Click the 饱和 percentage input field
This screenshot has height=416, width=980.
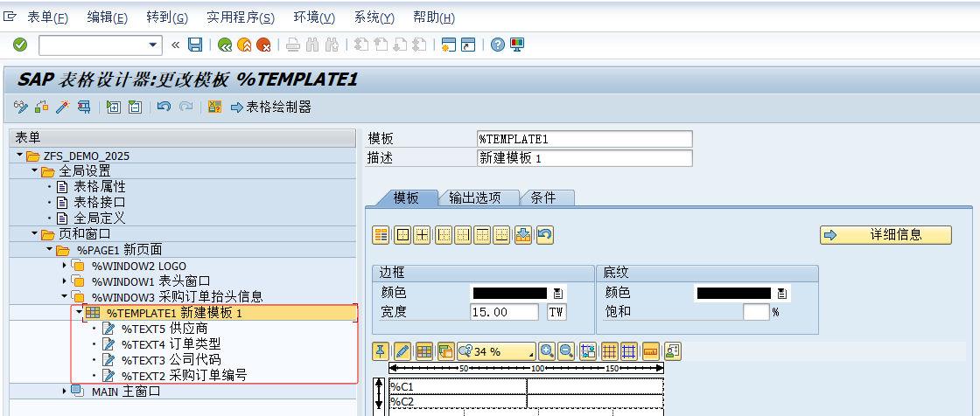pyautogui.click(x=756, y=312)
